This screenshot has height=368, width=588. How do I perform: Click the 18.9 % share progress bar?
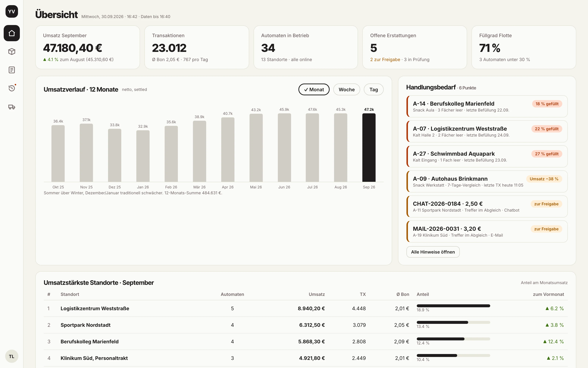pos(453,306)
